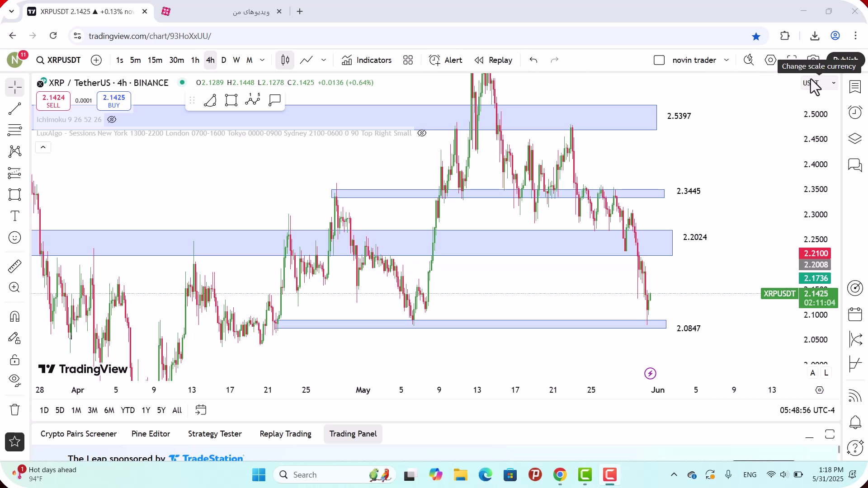Screen dimensions: 868x488
Task: Click the Windows Start button
Action: click(259, 475)
